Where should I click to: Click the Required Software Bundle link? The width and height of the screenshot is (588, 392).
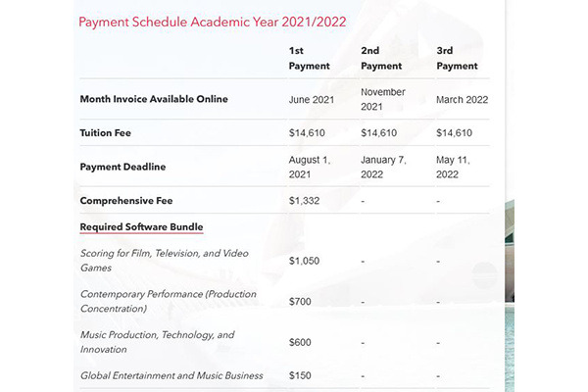140,227
